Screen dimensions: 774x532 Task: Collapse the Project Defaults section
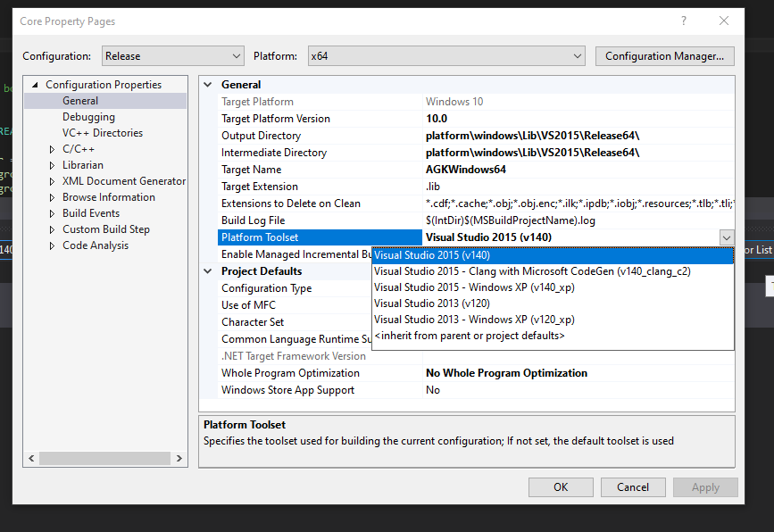coord(208,271)
